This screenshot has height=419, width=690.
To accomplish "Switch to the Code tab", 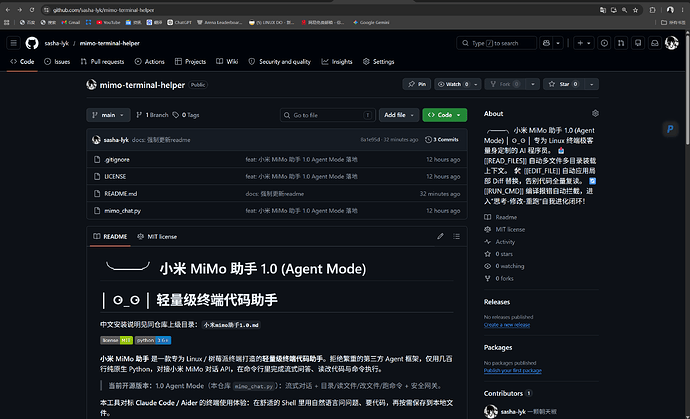I will pyautogui.click(x=22, y=62).
